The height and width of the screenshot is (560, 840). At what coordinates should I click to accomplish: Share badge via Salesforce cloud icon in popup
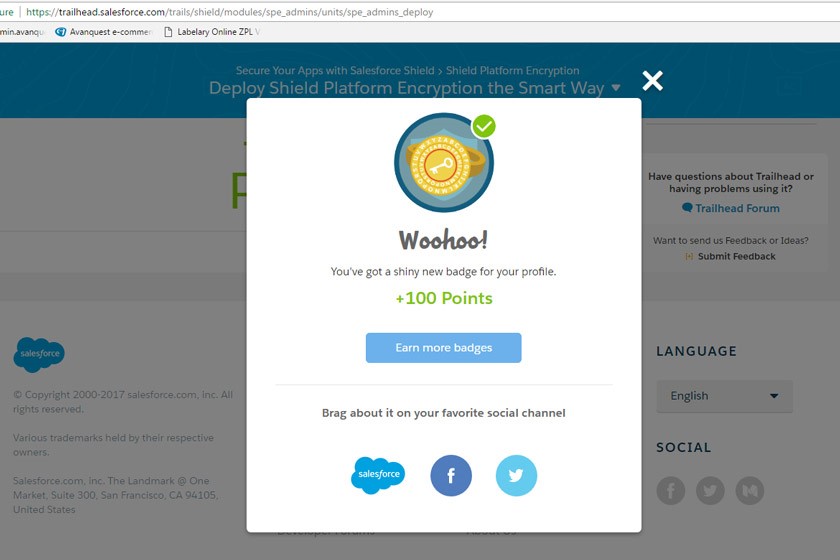(x=378, y=475)
